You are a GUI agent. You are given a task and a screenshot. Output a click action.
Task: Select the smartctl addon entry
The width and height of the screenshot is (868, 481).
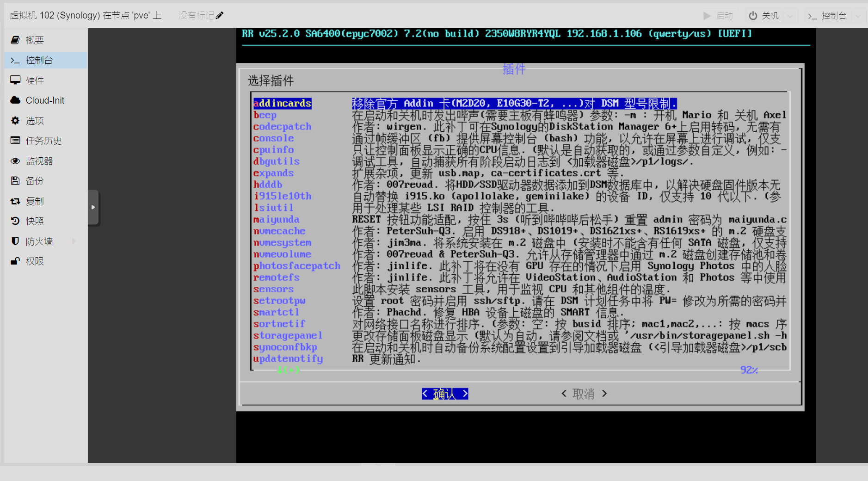[277, 312]
